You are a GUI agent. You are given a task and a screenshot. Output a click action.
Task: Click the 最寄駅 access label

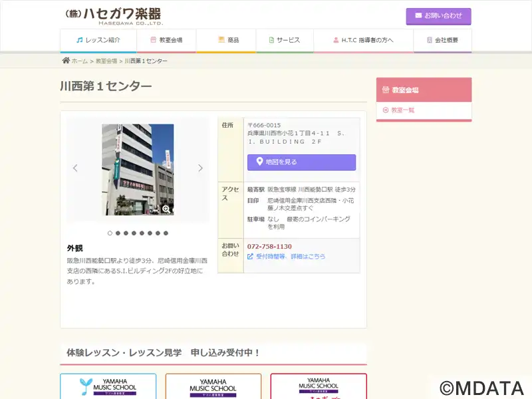click(x=256, y=190)
